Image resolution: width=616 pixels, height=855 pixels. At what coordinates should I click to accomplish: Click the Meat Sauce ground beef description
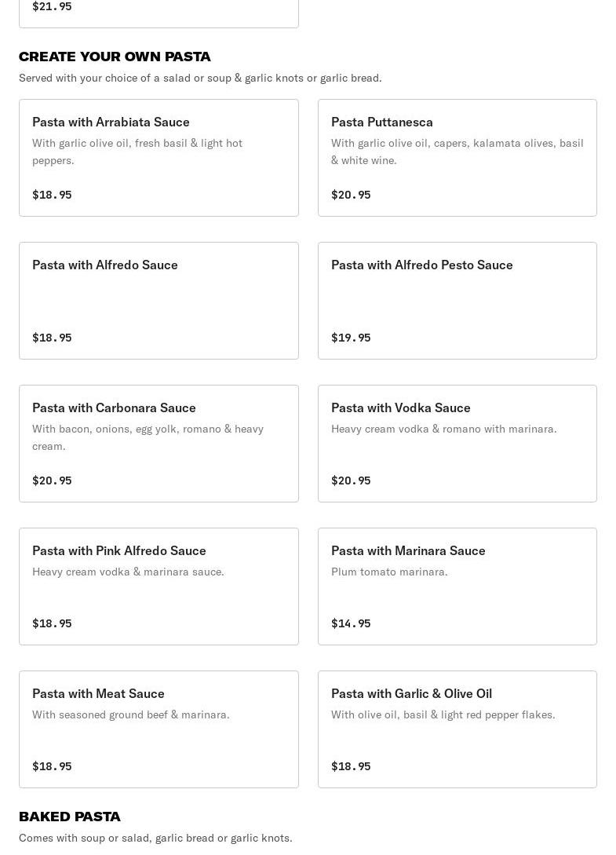point(131,714)
